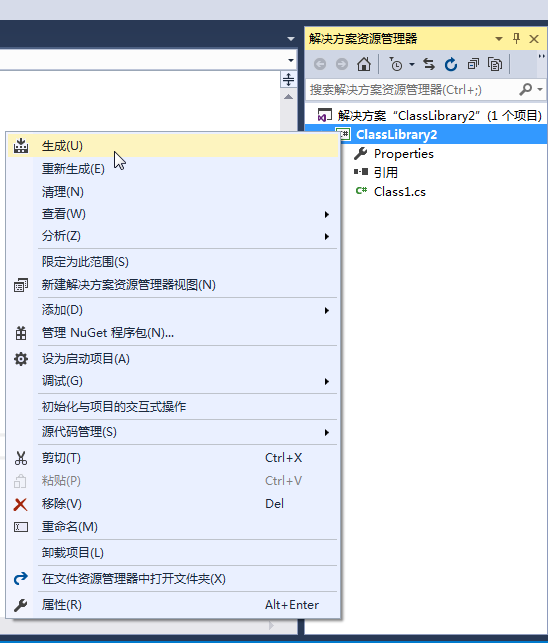Select 卸载项目(L) menu entry
The width and height of the screenshot is (548, 643).
[x=173, y=553]
